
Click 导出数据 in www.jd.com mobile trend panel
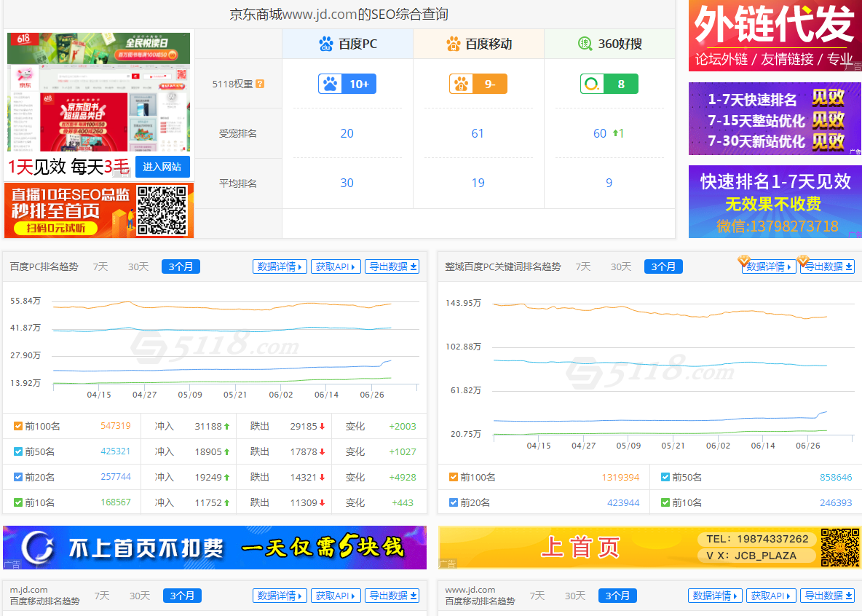(827, 596)
